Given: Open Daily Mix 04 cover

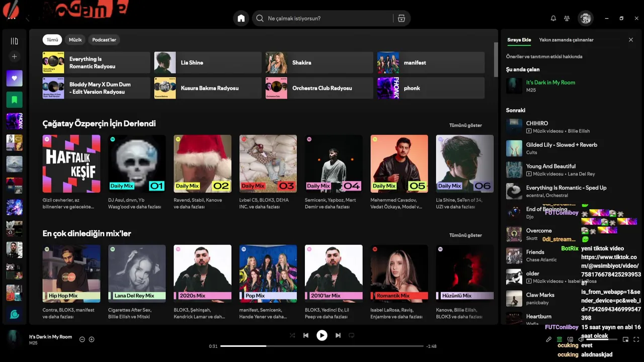Looking at the screenshot, I should coord(334,163).
